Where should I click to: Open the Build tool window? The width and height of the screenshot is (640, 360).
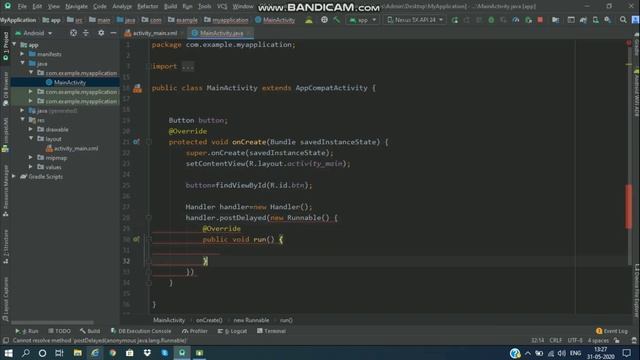(90, 331)
